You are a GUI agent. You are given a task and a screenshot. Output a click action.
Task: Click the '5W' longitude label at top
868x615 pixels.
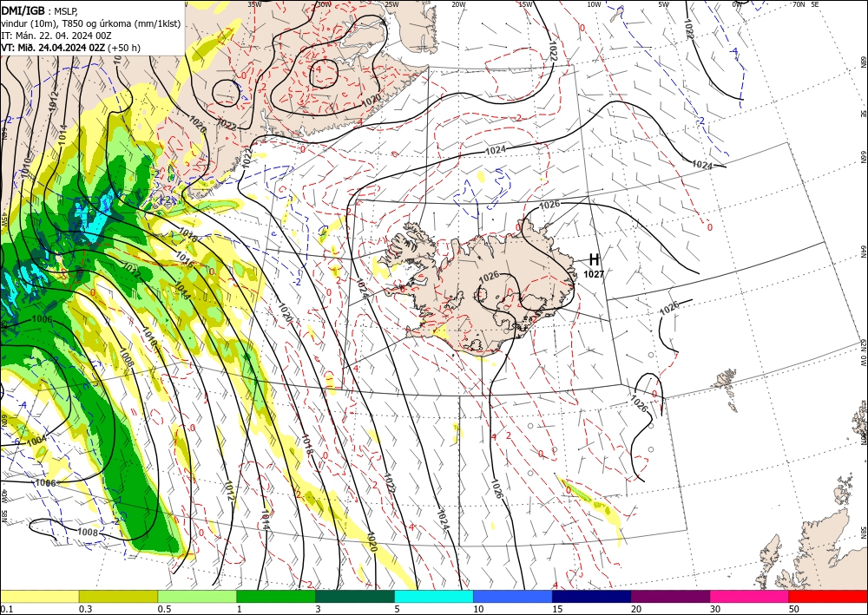pyautogui.click(x=664, y=4)
